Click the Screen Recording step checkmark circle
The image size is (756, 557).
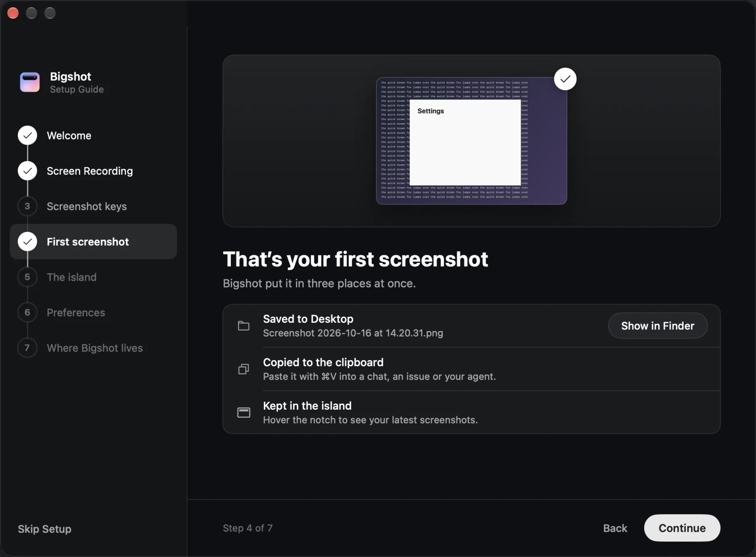(27, 171)
